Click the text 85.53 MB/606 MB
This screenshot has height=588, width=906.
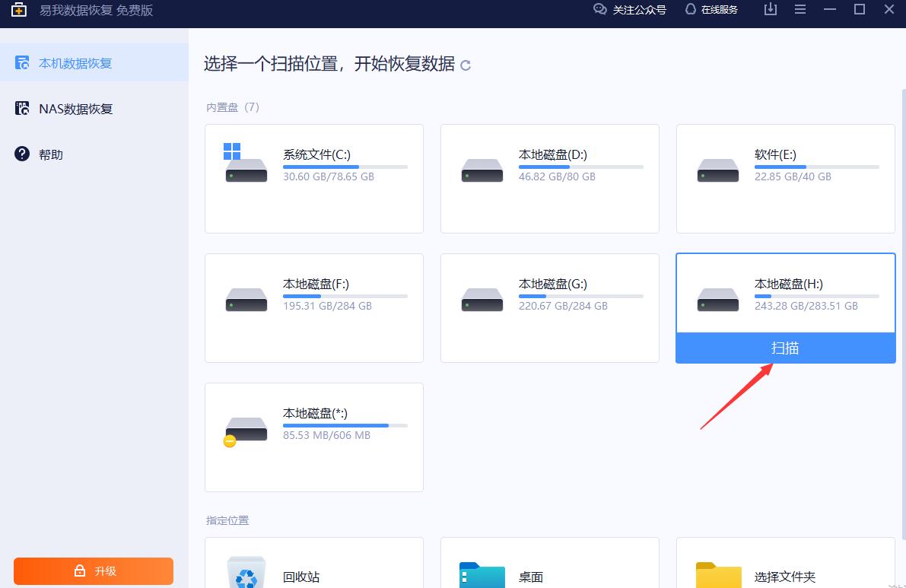click(326, 436)
